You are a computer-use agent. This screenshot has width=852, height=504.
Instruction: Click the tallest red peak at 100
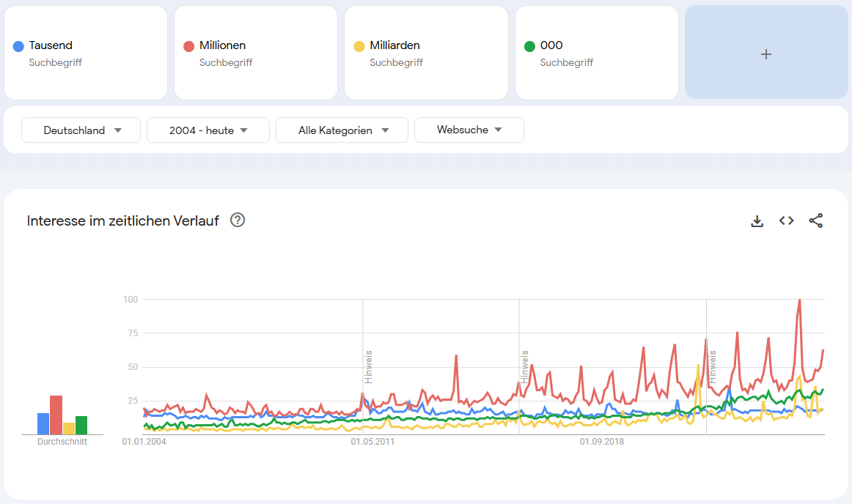point(799,300)
